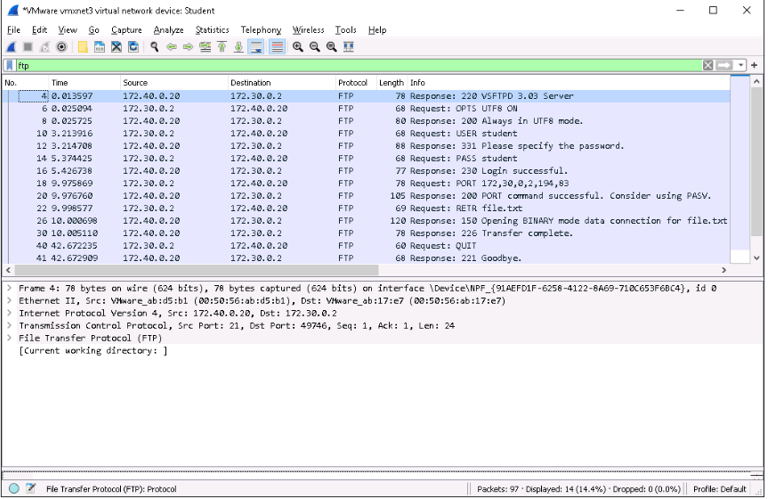Select packet 10 Request: USER student
Screen dimensions: 768x499
tap(366, 133)
